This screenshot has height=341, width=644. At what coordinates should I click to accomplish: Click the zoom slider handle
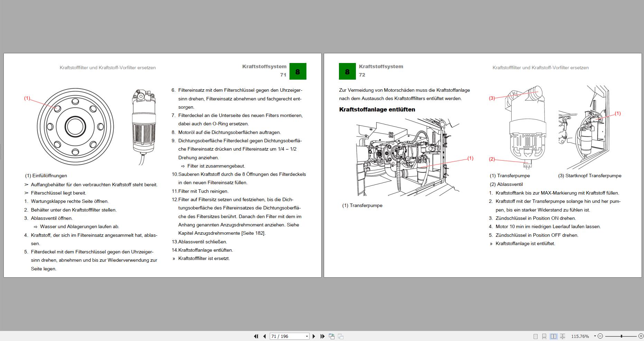(622, 336)
